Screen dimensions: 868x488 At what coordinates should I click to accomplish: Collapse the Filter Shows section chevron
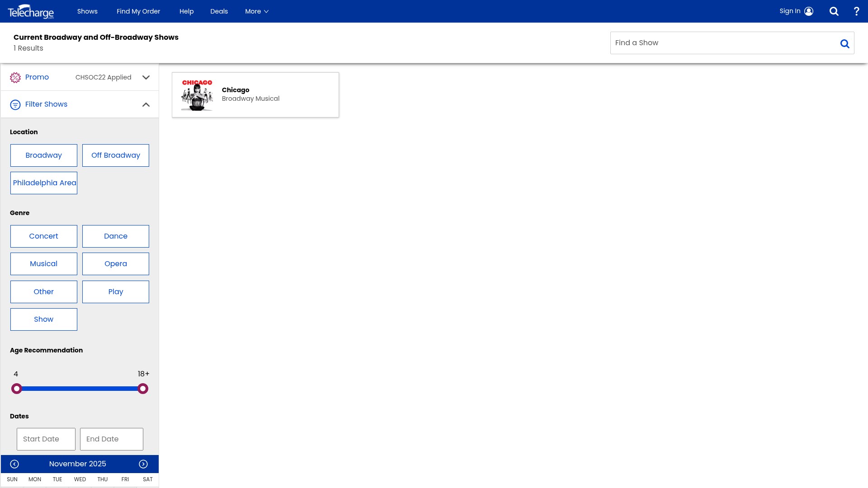[x=146, y=104]
